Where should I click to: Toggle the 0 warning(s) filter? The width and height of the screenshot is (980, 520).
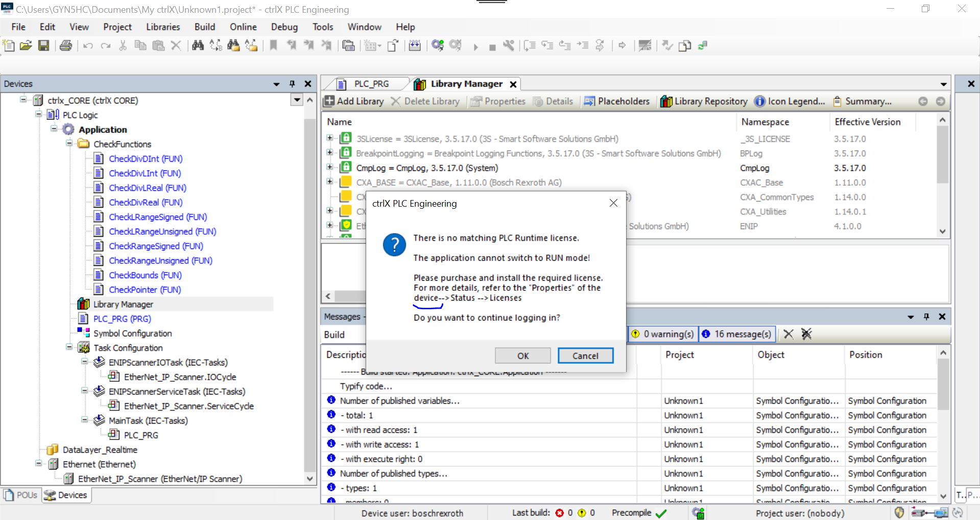coord(663,334)
